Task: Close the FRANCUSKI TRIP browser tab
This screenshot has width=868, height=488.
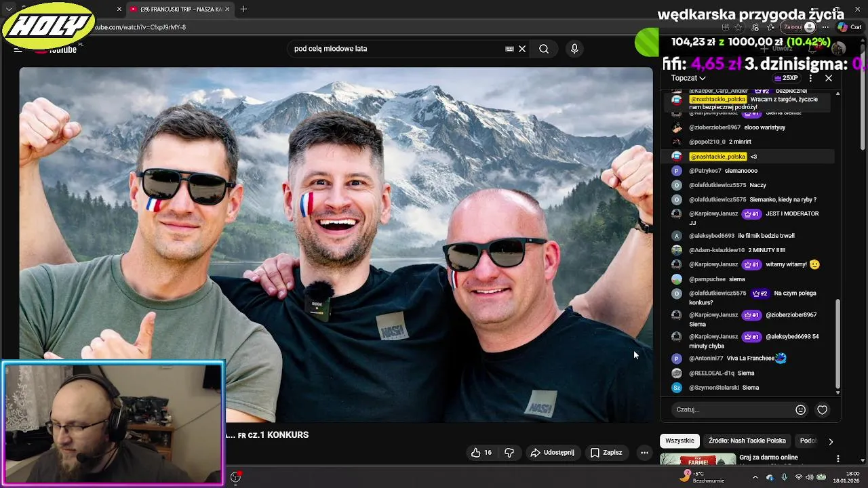Action: [x=227, y=9]
